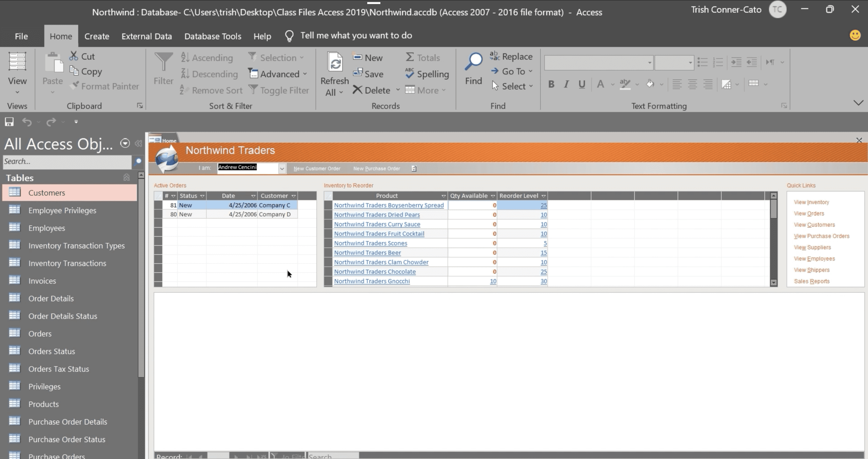Click the New Customer Order link

tap(317, 168)
